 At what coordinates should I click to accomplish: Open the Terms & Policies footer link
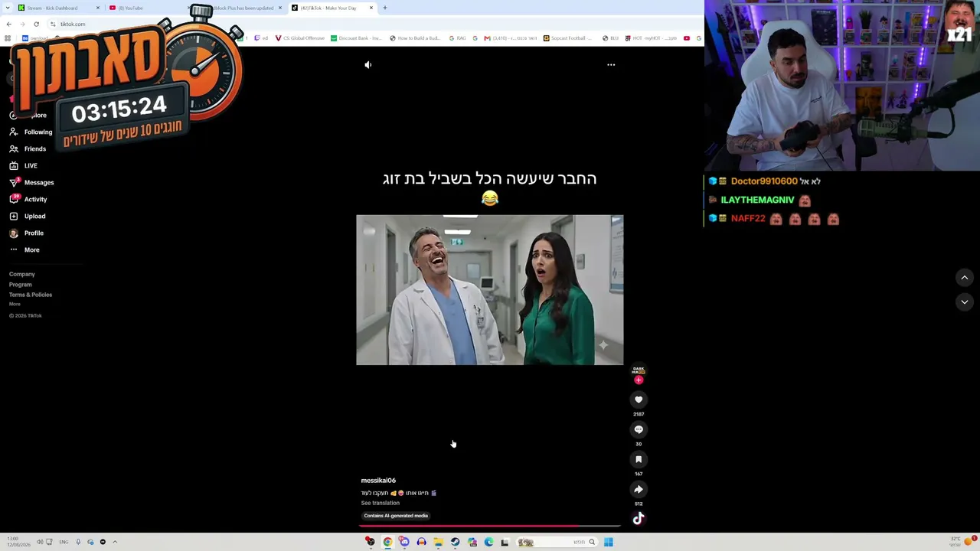[31, 295]
